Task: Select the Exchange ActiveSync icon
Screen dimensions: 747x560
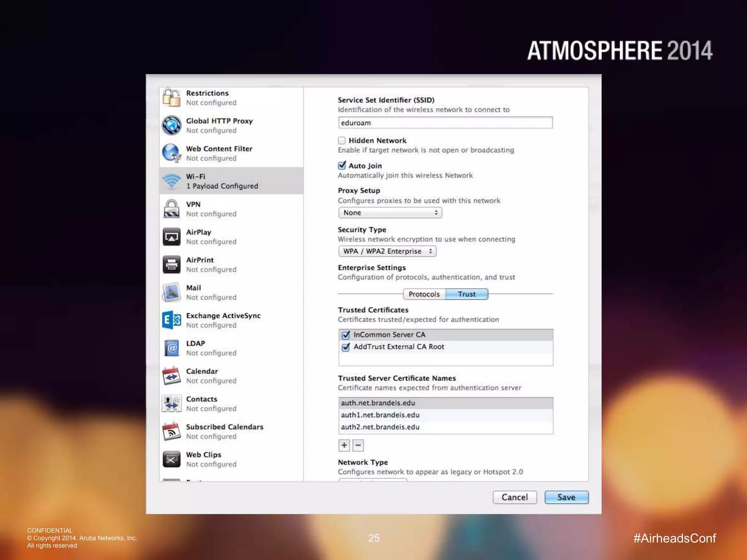Action: (x=171, y=320)
